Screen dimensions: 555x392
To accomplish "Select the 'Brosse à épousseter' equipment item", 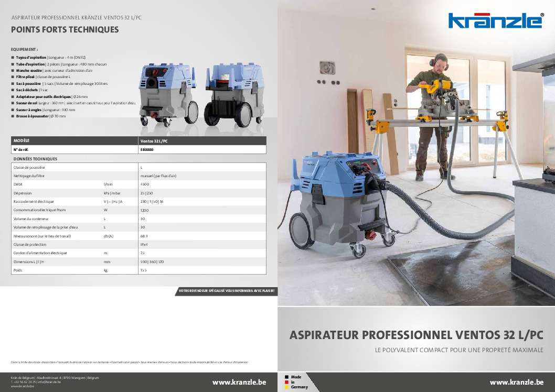I will pos(38,116).
